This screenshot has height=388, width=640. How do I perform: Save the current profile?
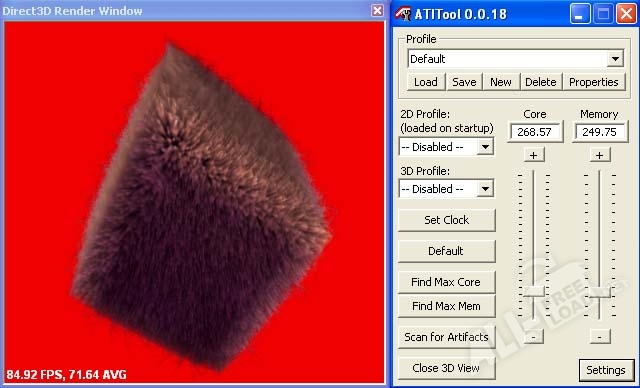point(464,82)
